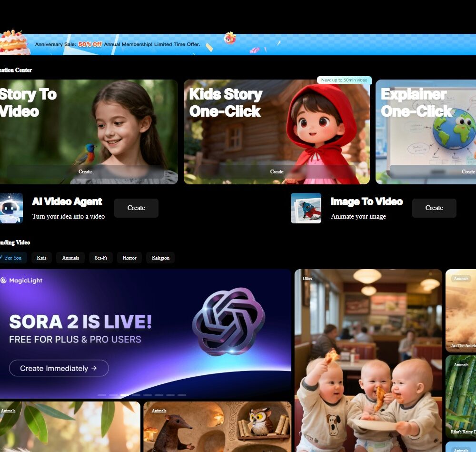Switch to the Kids category tab
Viewport: 476px width, 452px height.
pyautogui.click(x=41, y=258)
